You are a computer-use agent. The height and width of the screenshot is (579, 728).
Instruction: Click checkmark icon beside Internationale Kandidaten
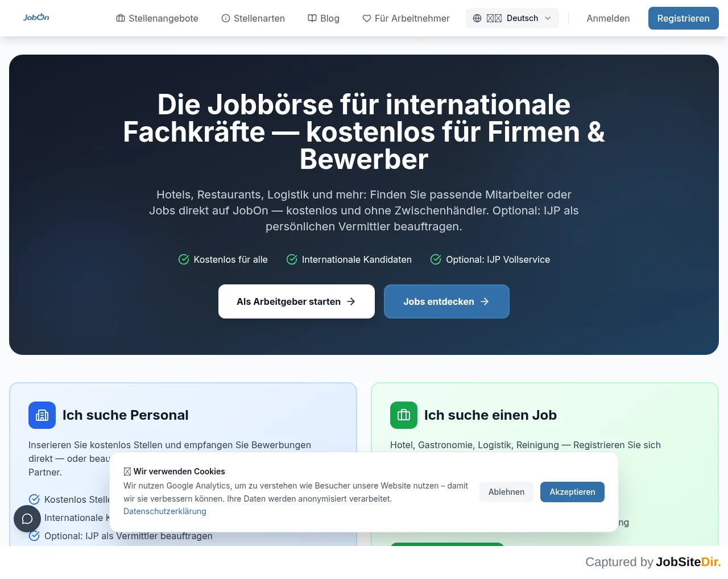[x=292, y=259]
